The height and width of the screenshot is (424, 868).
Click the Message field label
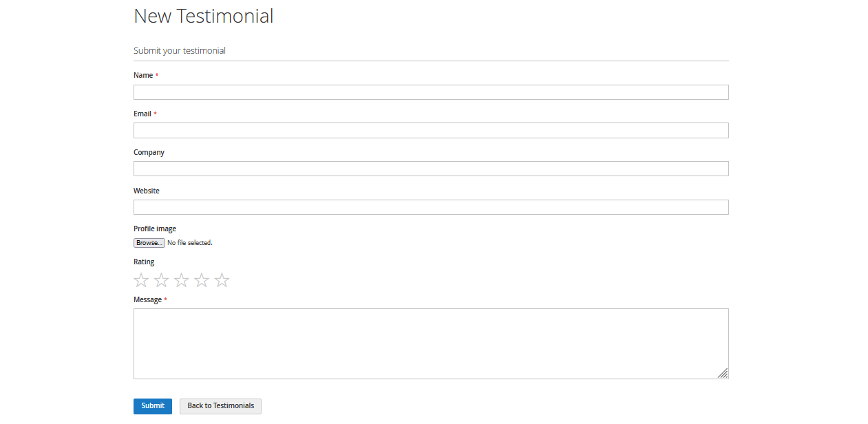[x=147, y=300]
